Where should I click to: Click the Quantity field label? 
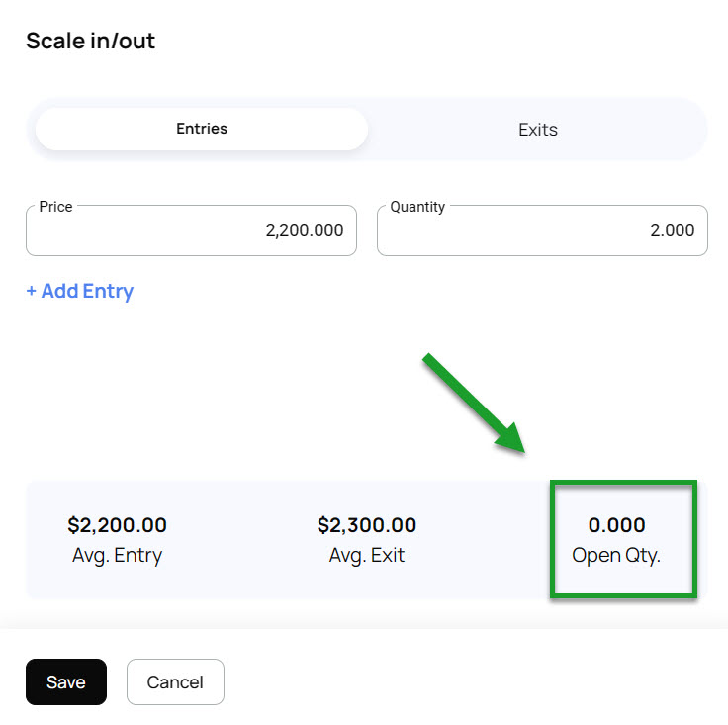(417, 207)
